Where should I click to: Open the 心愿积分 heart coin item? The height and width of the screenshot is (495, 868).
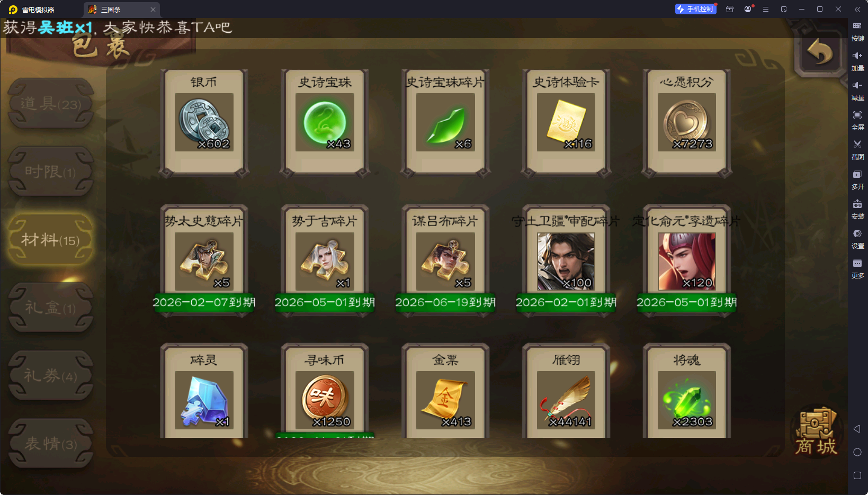point(687,123)
